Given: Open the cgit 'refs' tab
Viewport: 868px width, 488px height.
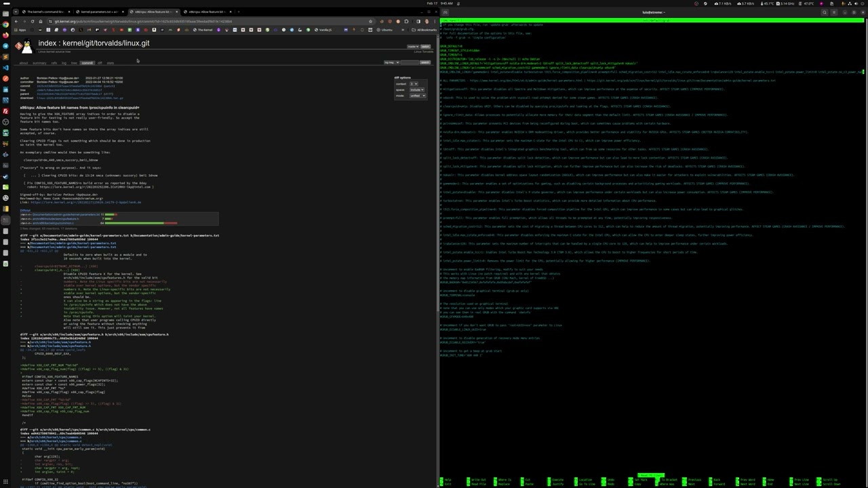Looking at the screenshot, I should point(54,63).
